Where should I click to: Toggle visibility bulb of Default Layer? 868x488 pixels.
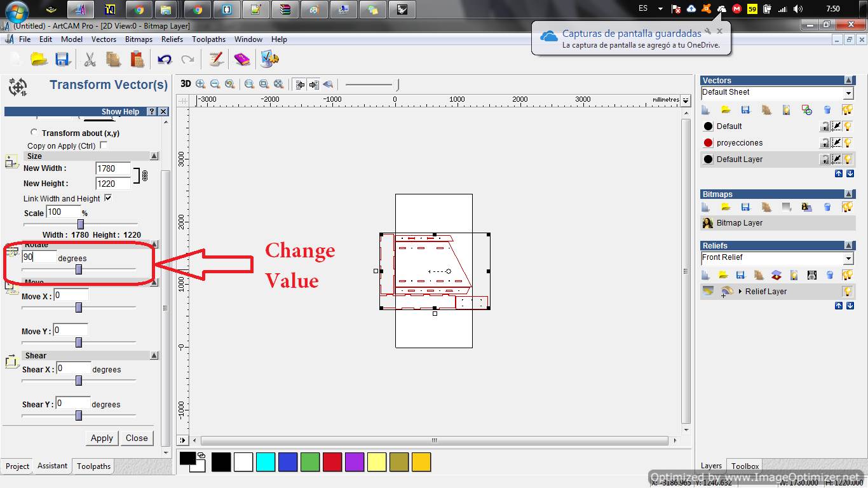848,159
